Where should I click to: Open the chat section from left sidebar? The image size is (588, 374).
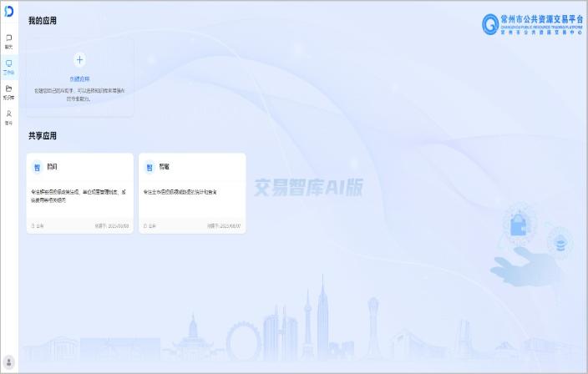tap(8, 41)
